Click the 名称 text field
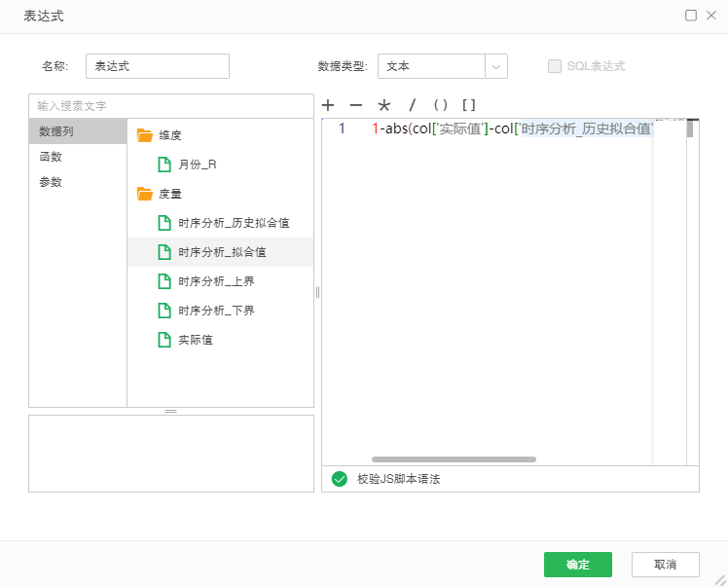The image size is (728, 587). [x=158, y=66]
